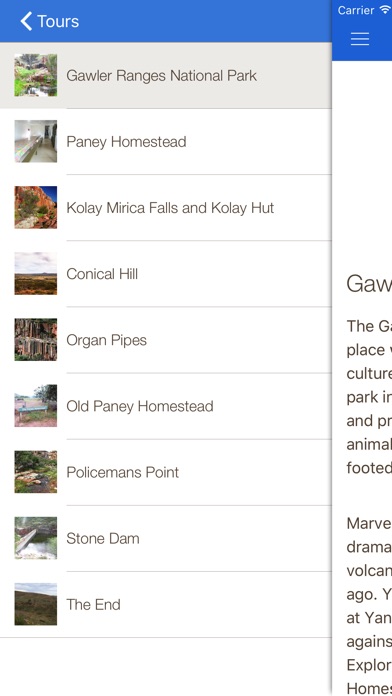Choose the Organ Pipes stop
This screenshot has width=392, height=696.
click(166, 340)
